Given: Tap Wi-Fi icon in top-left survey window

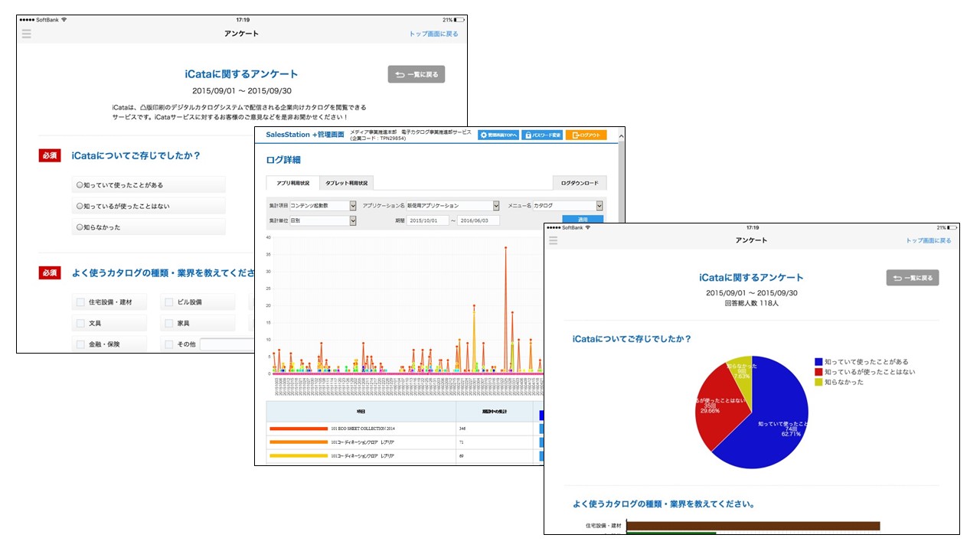Looking at the screenshot, I should coord(64,20).
